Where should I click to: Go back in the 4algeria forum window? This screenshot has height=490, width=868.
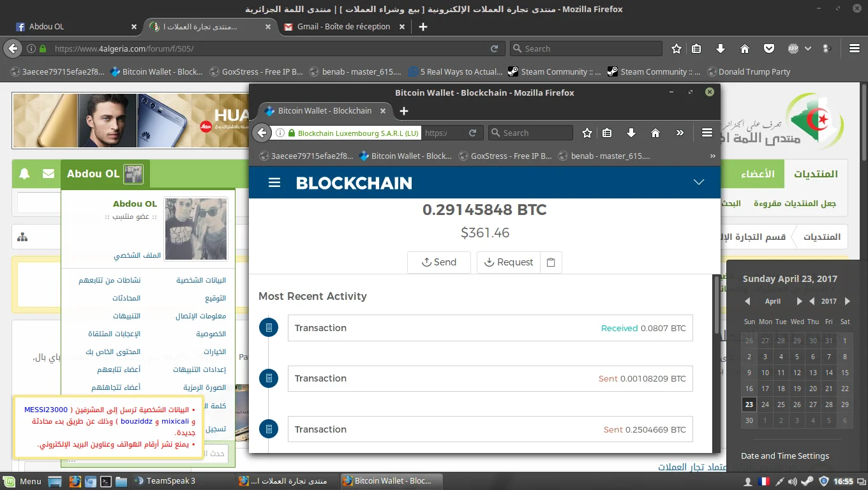pos(13,48)
